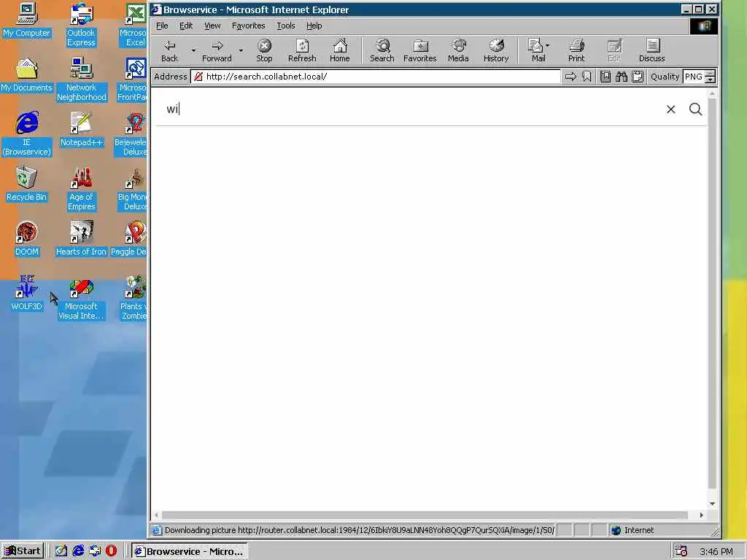Click the horizontal scrollbar left arrow
The image size is (747, 560).
pyautogui.click(x=156, y=515)
